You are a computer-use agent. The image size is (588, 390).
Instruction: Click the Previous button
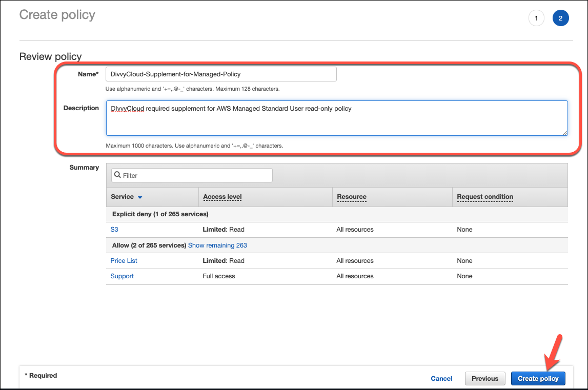coord(485,378)
